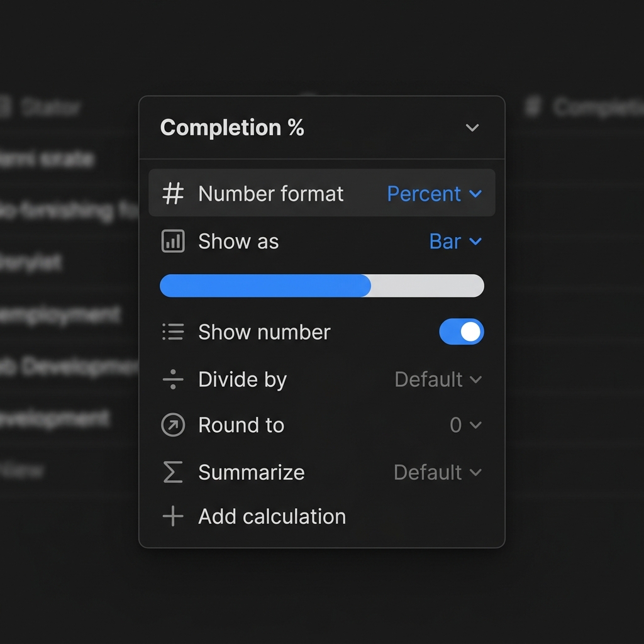The image size is (644, 644).
Task: Click the division icon beside Divide by
Action: (x=173, y=379)
